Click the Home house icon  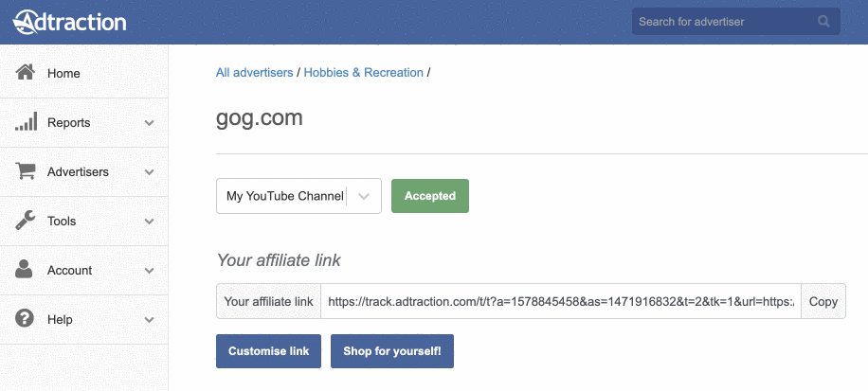point(25,72)
